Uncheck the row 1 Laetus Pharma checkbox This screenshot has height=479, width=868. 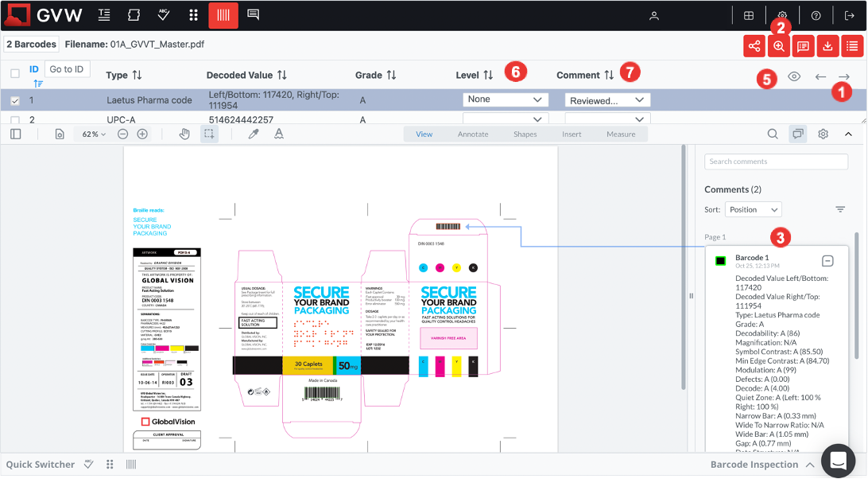tap(15, 101)
